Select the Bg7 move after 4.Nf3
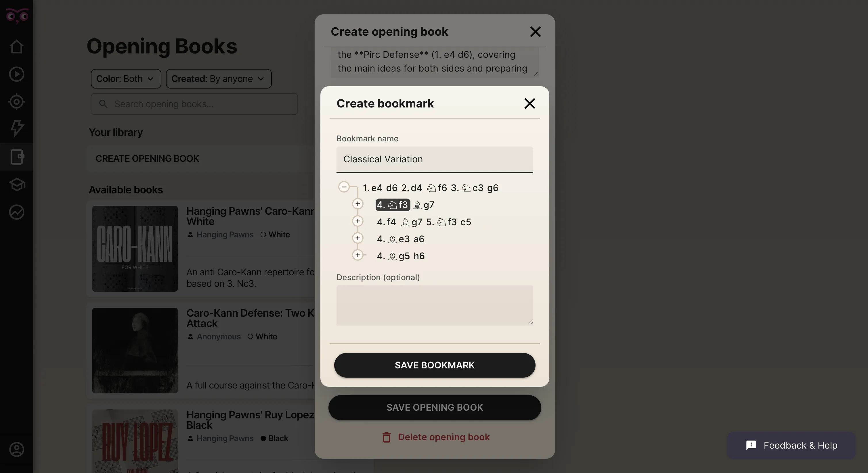Viewport: 868px width, 473px height. [424, 205]
